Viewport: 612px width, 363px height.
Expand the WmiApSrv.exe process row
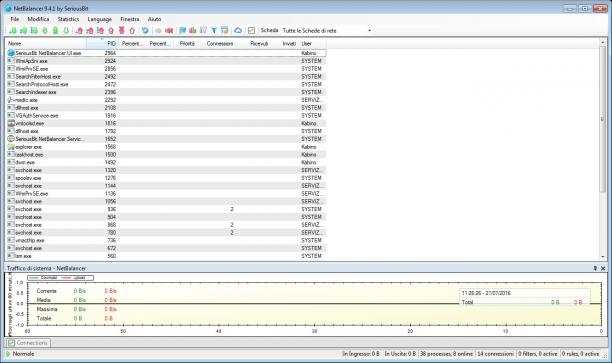pos(11,60)
